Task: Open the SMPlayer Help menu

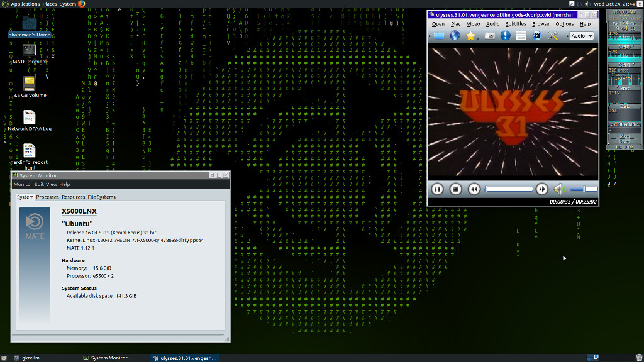Action: [585, 24]
